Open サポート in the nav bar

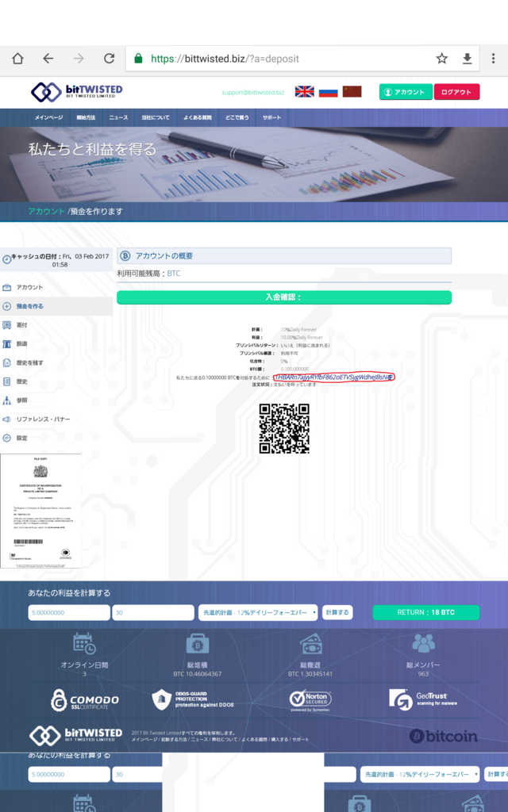click(x=271, y=117)
